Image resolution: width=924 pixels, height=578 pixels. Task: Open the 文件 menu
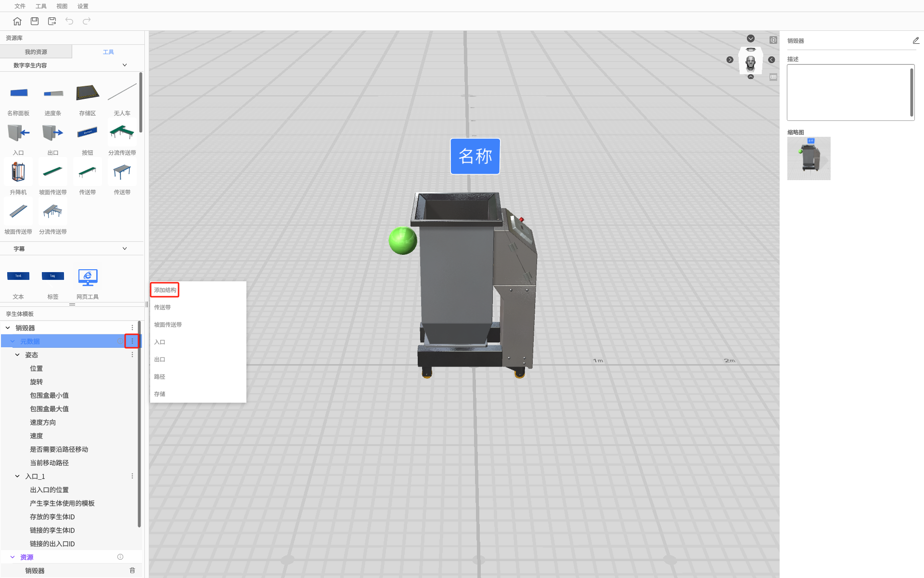point(20,6)
